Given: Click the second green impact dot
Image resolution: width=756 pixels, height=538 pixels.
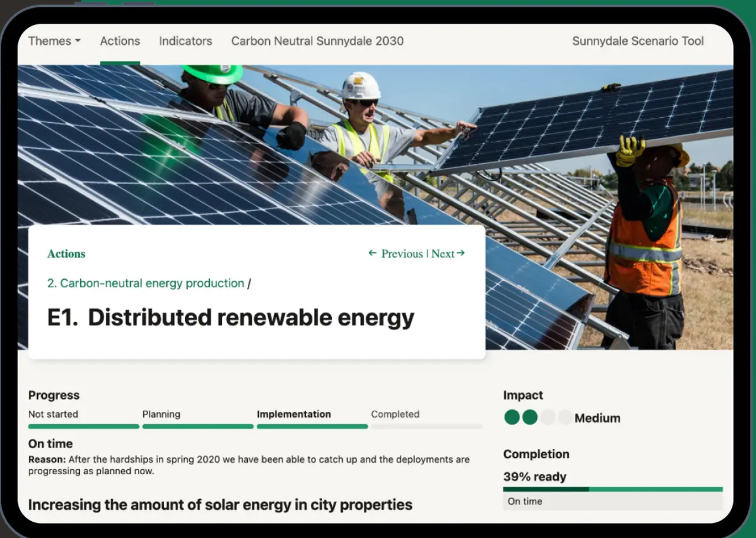Looking at the screenshot, I should point(530,417).
